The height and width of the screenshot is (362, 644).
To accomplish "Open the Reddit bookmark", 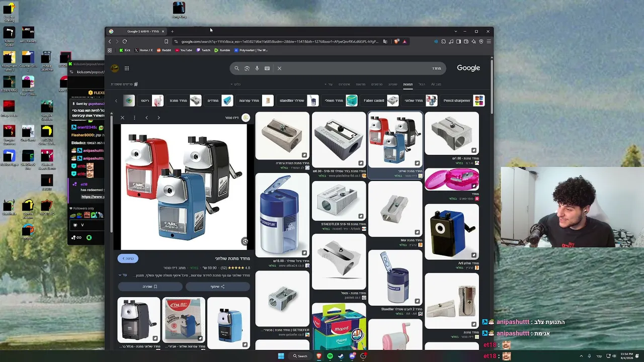I will 164,50.
